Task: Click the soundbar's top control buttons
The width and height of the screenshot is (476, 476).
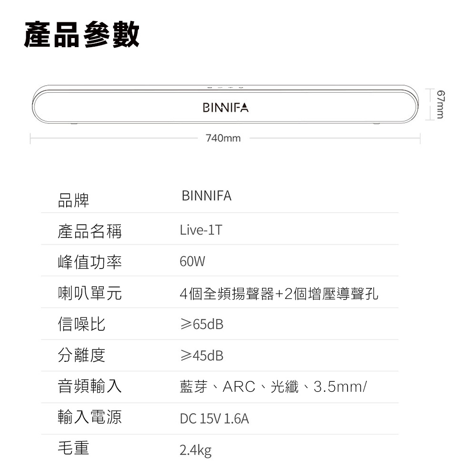Action: pyautogui.click(x=225, y=88)
